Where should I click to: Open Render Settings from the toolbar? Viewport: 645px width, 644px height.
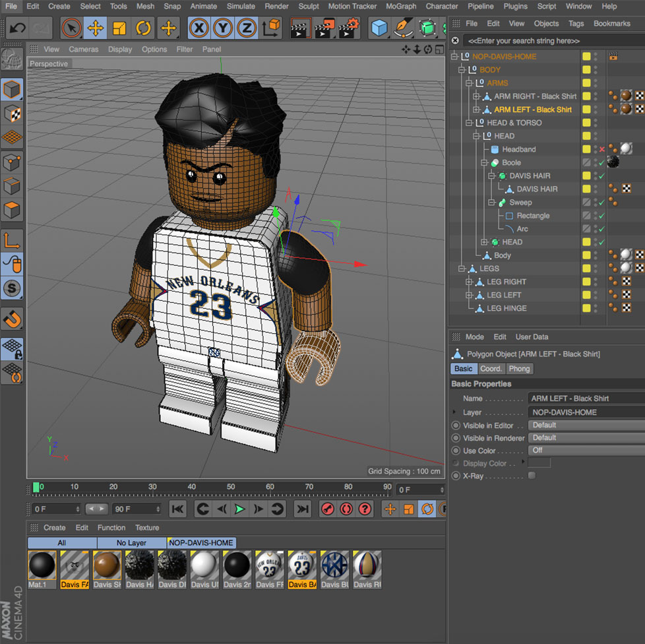click(346, 28)
